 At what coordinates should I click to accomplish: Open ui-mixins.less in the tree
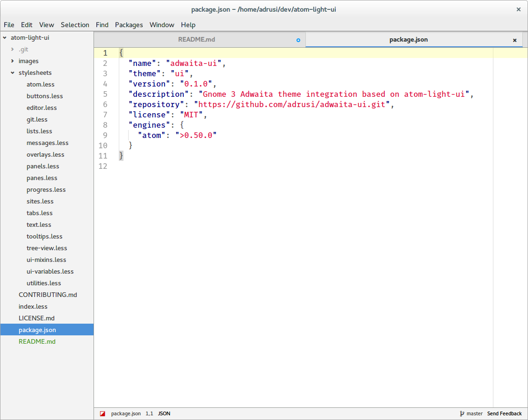coord(46,260)
